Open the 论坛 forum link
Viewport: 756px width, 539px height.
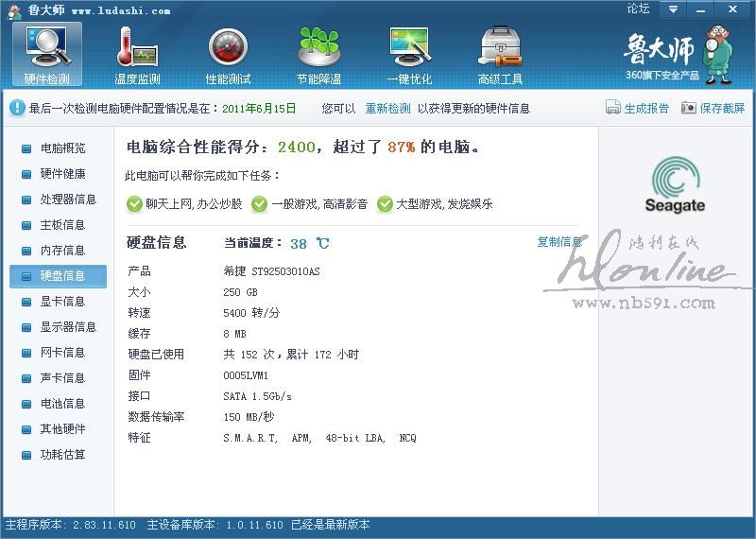tap(638, 9)
